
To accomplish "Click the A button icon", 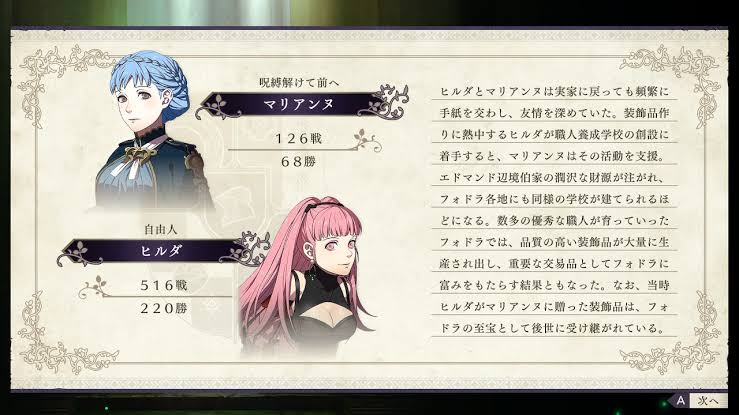I will coord(680,400).
